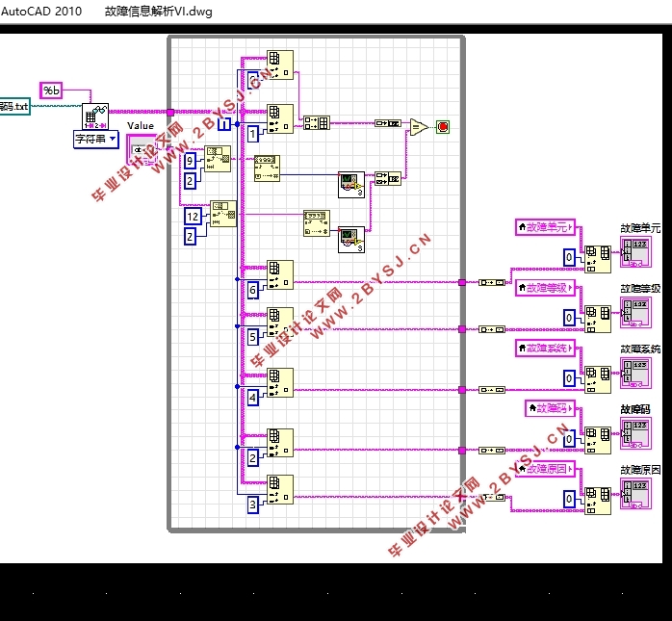Image resolution: width=672 pixels, height=621 pixels.
Task: Click the Index Array node wired to constant 3
Action: (280, 489)
